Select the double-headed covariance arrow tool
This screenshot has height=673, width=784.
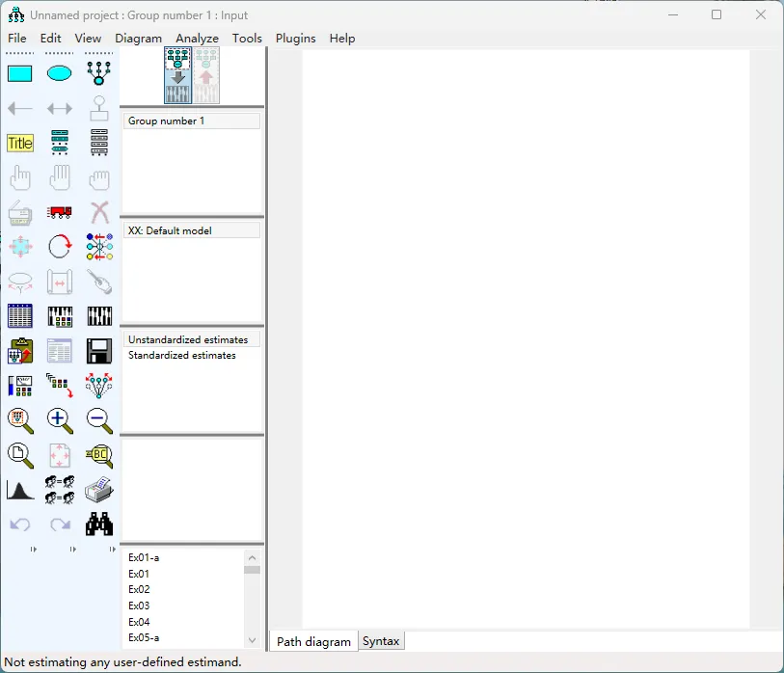click(x=60, y=109)
